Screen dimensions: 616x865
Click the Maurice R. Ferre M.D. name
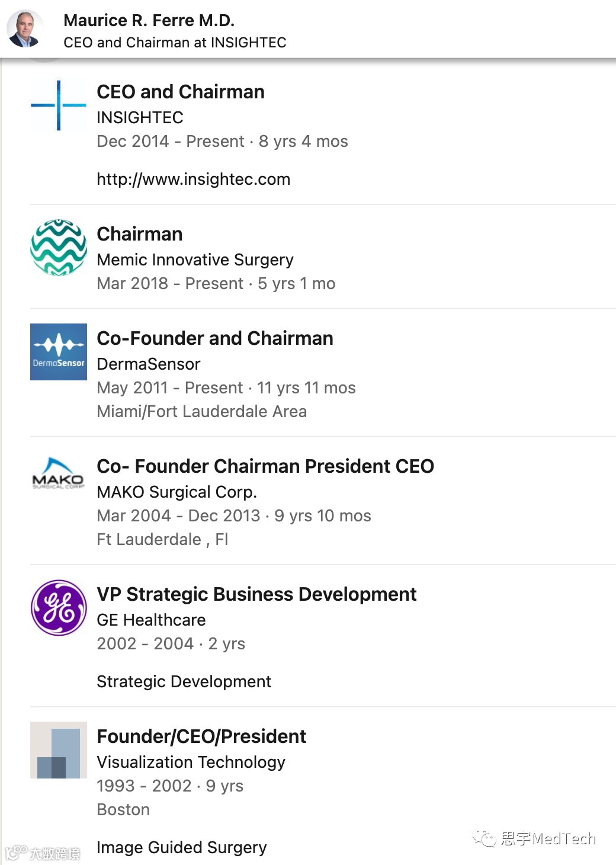pyautogui.click(x=149, y=21)
